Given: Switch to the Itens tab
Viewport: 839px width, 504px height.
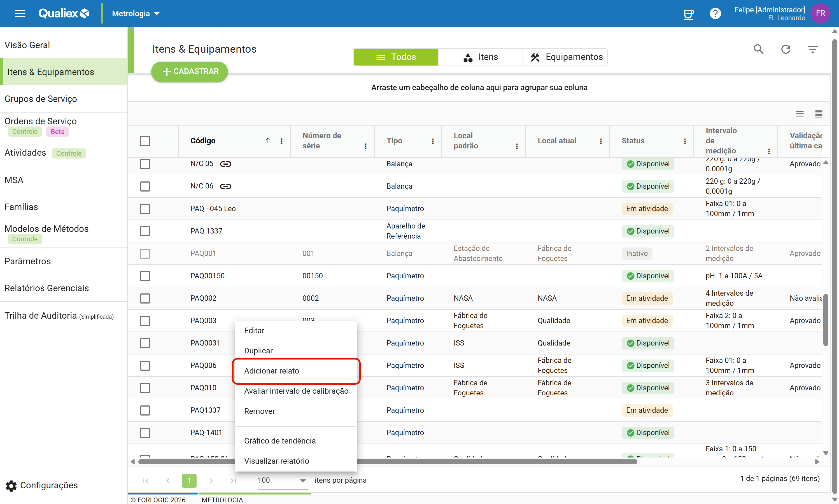Looking at the screenshot, I should pyautogui.click(x=480, y=57).
